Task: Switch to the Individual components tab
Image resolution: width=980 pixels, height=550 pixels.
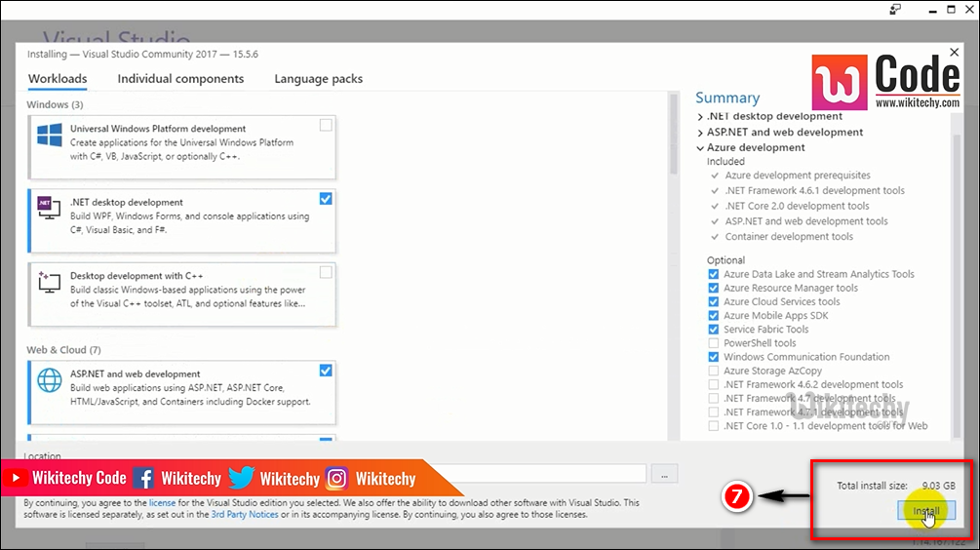Action: (180, 79)
